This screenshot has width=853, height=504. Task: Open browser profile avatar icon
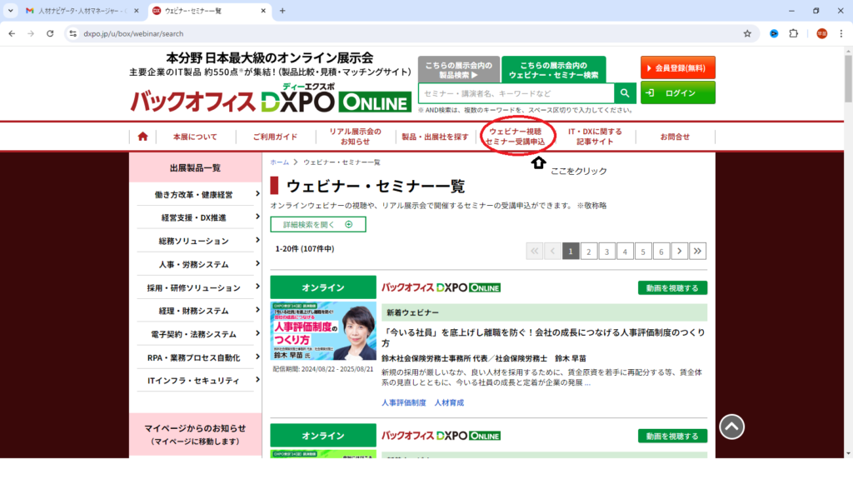pyautogui.click(x=821, y=34)
